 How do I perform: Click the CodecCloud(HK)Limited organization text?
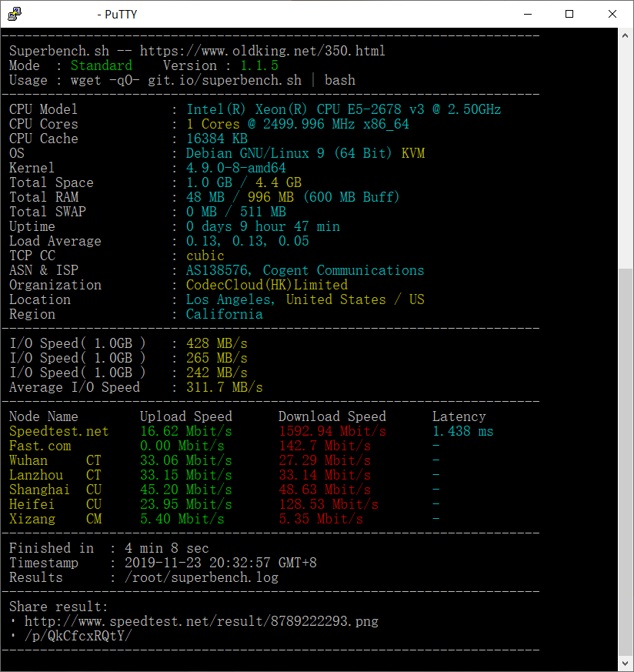pyautogui.click(x=266, y=285)
